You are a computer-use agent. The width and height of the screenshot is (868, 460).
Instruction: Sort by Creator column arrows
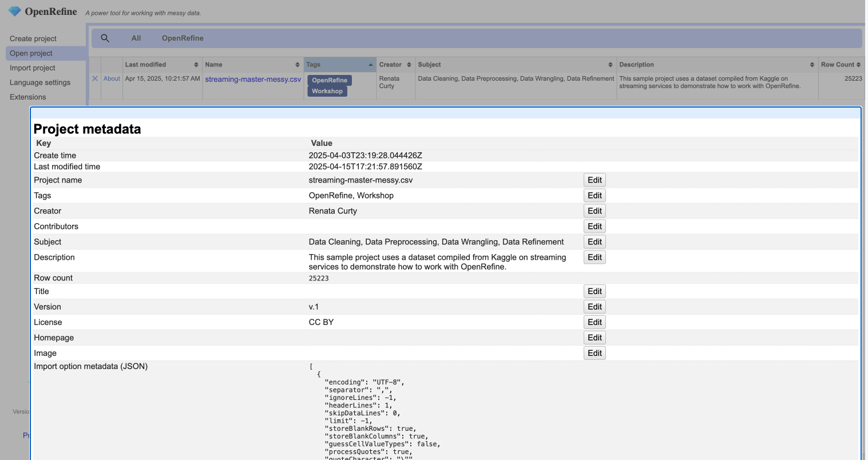point(409,65)
